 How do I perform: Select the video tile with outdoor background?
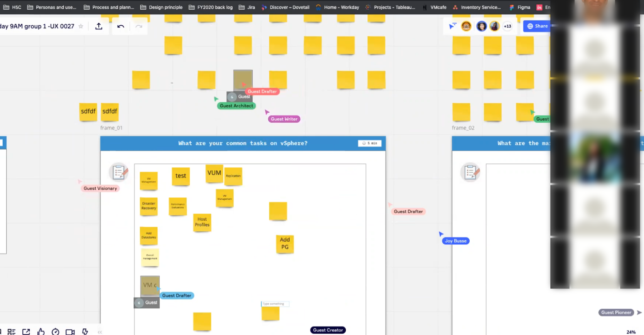pyautogui.click(x=595, y=157)
